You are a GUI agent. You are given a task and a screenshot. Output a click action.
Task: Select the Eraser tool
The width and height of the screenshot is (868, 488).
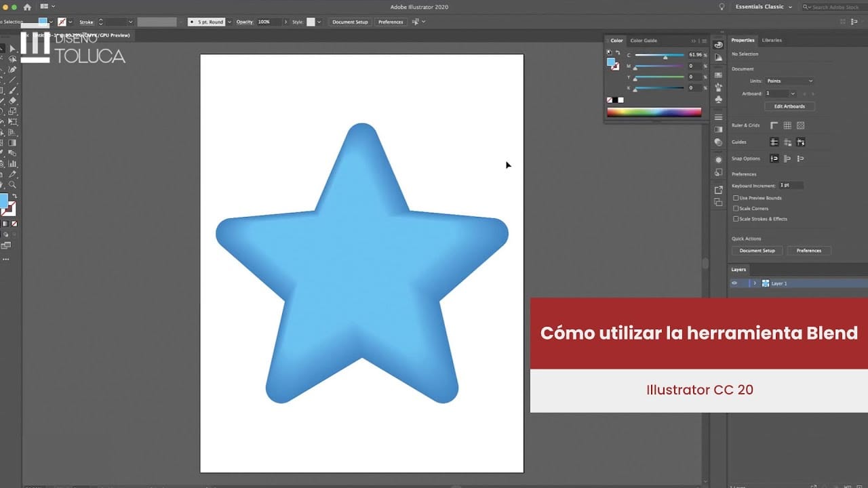tap(12, 100)
